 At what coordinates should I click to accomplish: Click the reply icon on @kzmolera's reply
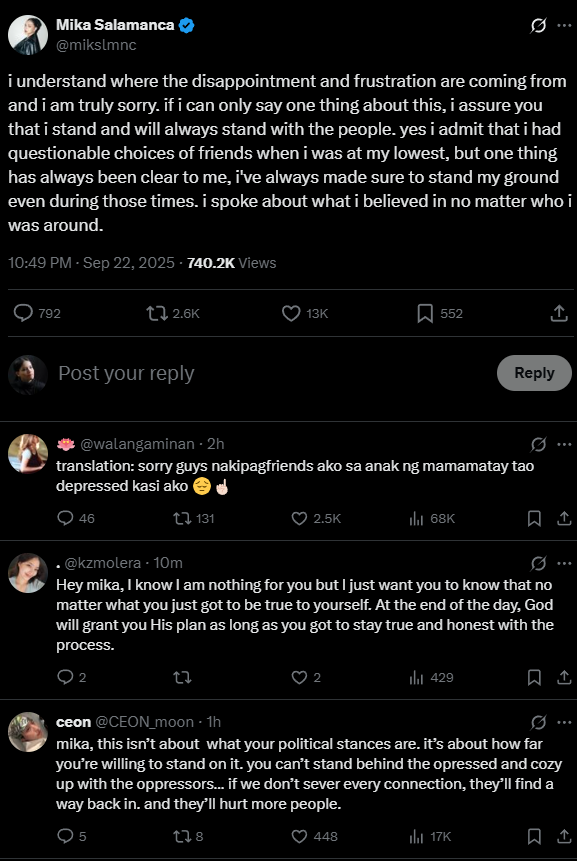[x=63, y=677]
